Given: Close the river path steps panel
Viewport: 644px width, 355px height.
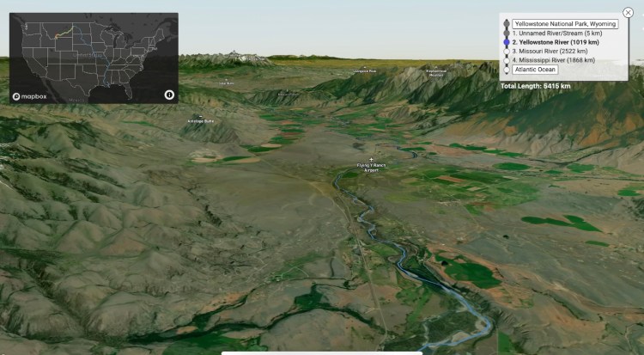Looking at the screenshot, I should (628, 13).
